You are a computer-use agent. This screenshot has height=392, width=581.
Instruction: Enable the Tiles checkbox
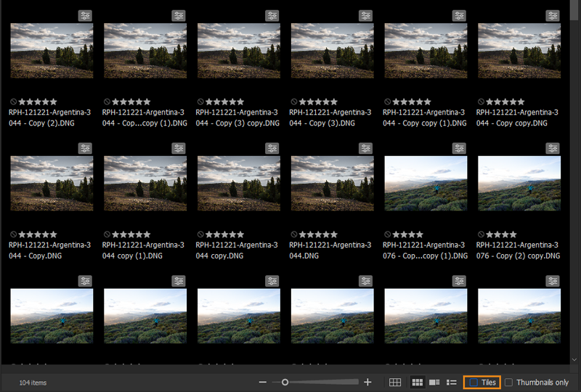pyautogui.click(x=474, y=383)
